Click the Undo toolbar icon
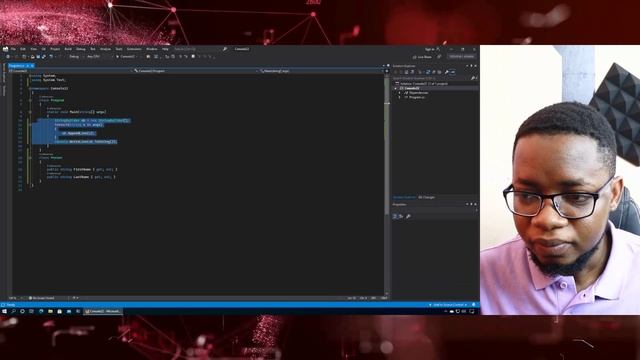 coord(51,57)
